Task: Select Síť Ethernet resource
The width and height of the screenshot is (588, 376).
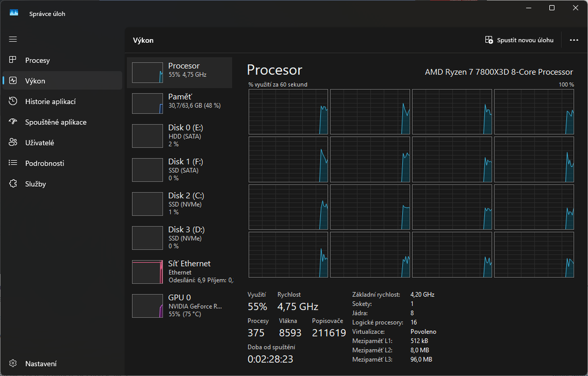Action: click(179, 271)
